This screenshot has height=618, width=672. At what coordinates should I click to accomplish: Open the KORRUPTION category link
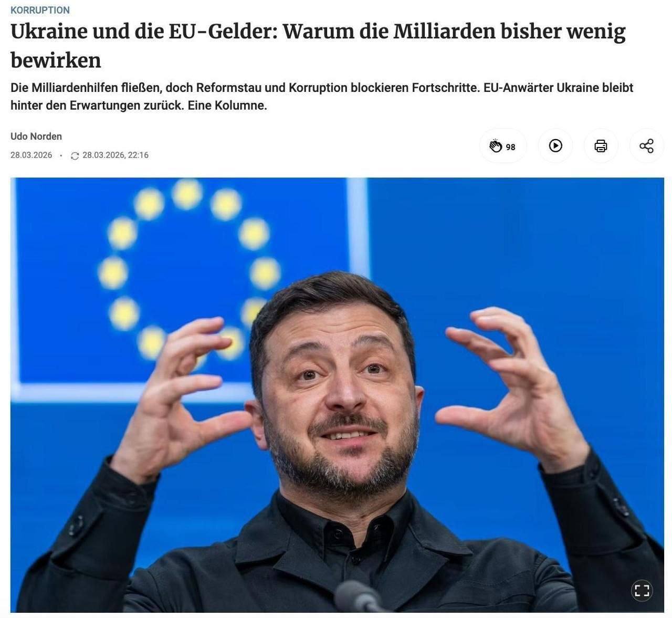pos(40,10)
